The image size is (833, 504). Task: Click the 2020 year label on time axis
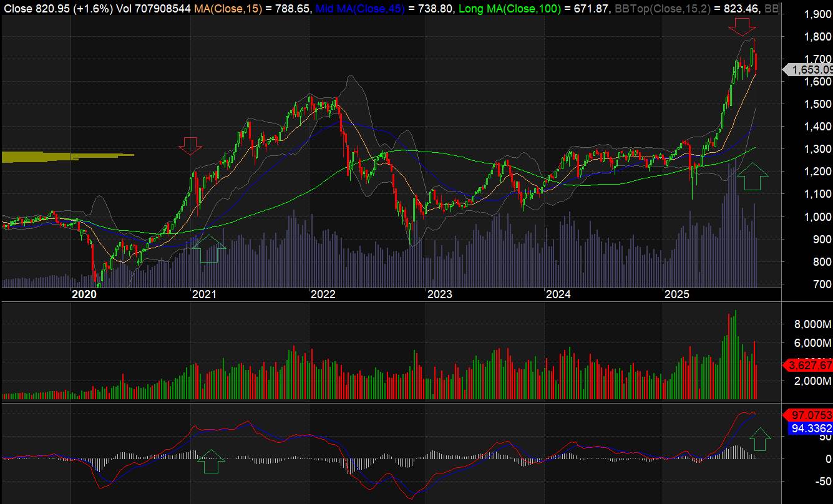point(84,294)
